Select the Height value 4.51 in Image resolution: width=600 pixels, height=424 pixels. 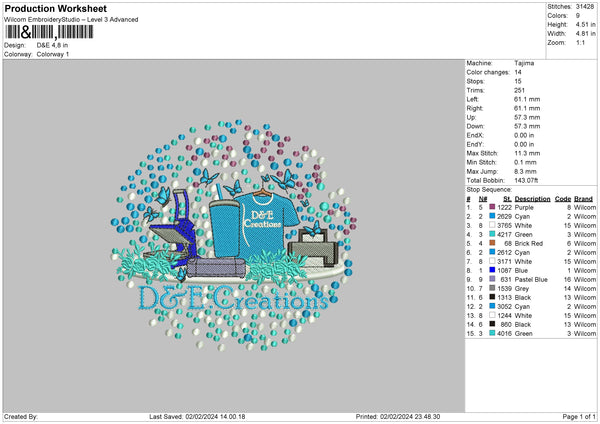(x=585, y=24)
